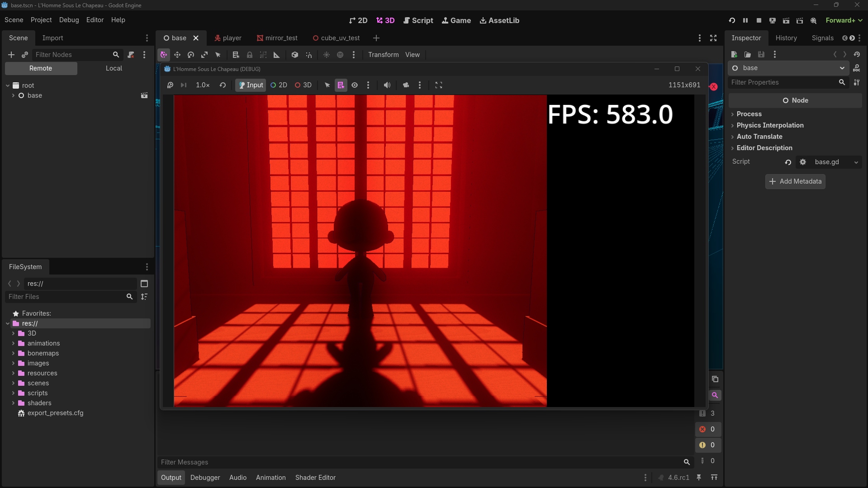The height and width of the screenshot is (488, 868).
Task: Open the Project menu
Action: click(41, 20)
